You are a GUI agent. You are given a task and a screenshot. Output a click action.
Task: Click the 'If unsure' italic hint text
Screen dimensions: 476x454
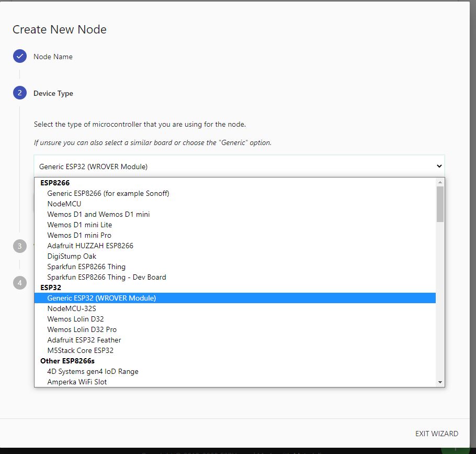pos(152,142)
